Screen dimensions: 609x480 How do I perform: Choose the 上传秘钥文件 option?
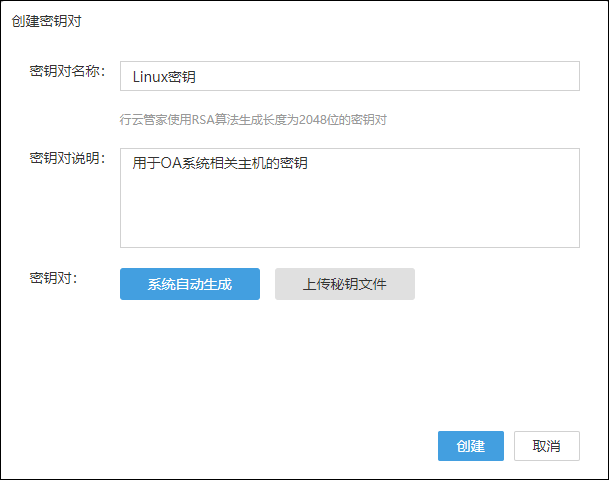(x=345, y=284)
